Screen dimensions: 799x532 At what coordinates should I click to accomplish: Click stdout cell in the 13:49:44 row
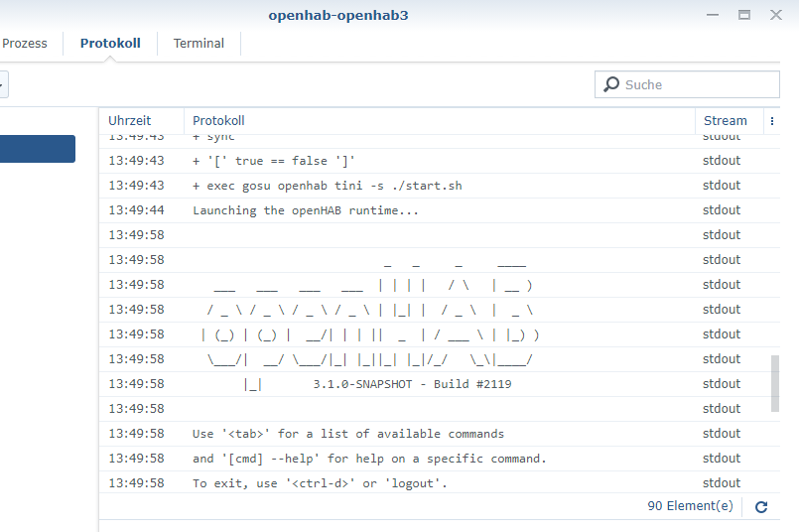tap(721, 210)
